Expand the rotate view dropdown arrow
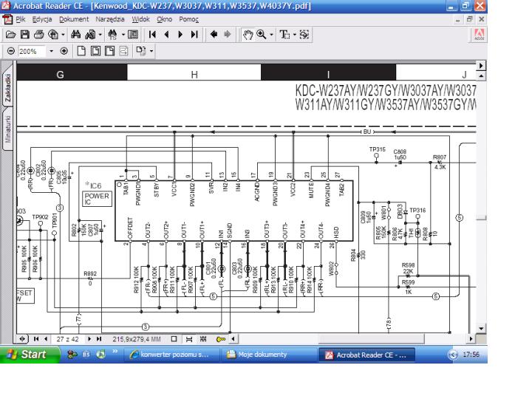Viewport: 532px width, 399px height. tap(151, 51)
